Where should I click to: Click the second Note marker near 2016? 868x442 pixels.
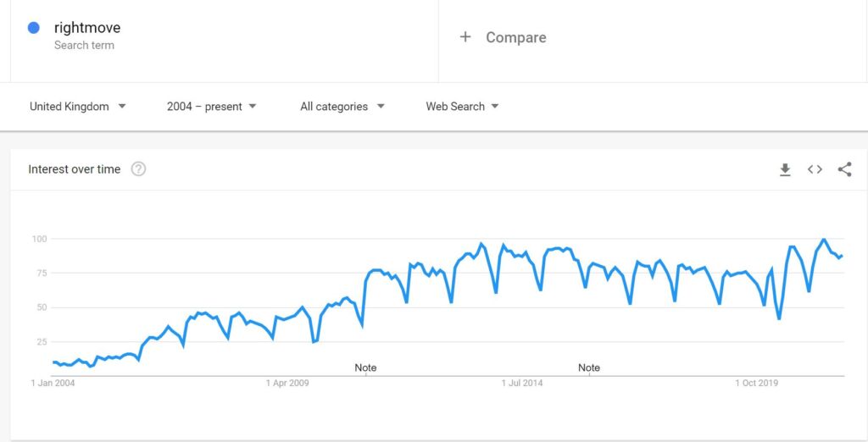click(x=589, y=367)
